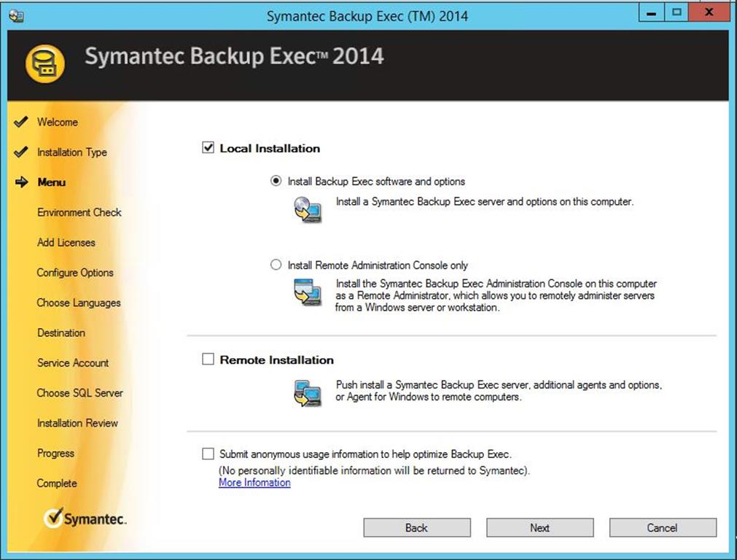
Task: Click the Local Installation label
Action: (270, 148)
